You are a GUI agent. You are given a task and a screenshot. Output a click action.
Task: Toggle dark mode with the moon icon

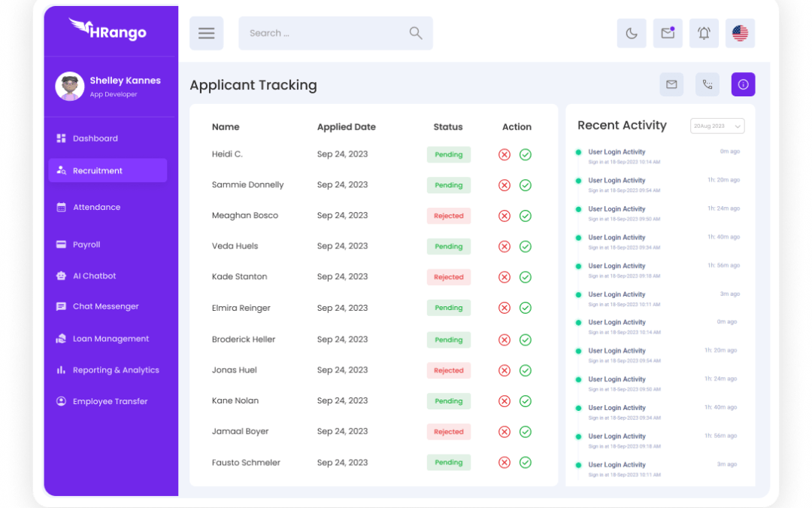632,33
